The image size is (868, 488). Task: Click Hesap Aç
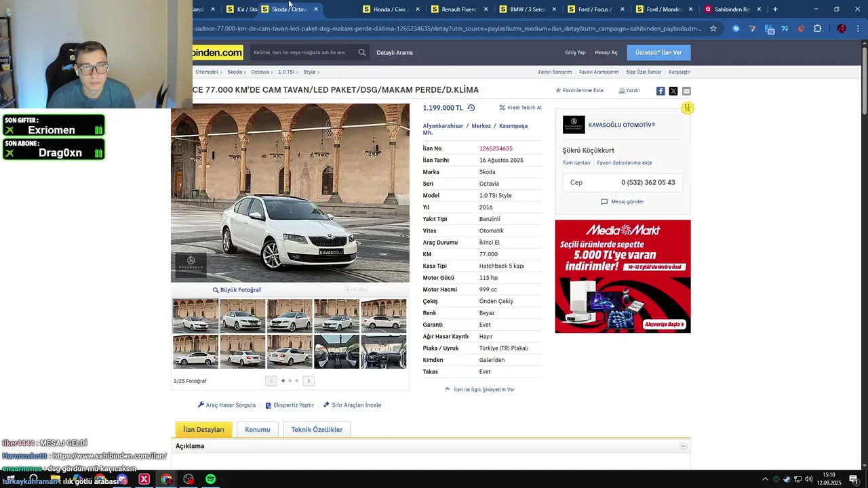click(606, 52)
